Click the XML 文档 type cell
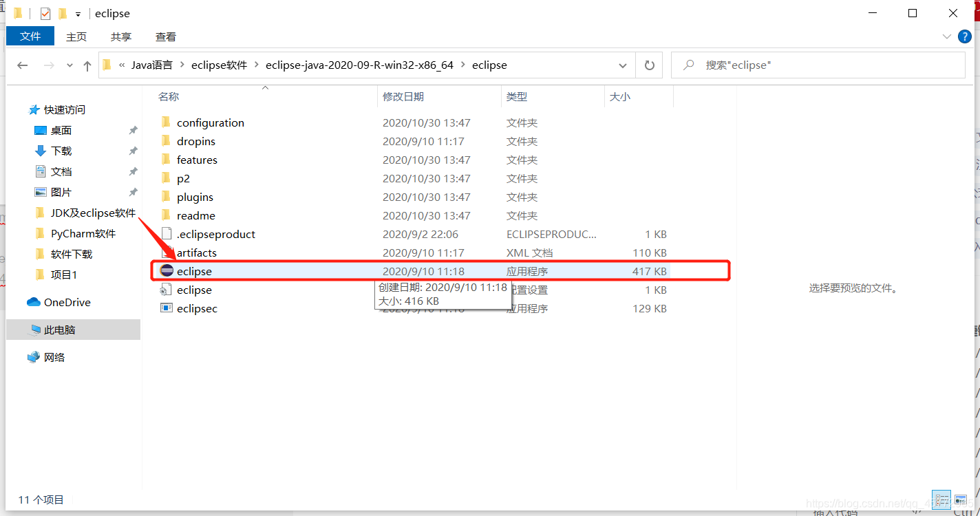Viewport: 980px width, 516px height. coord(529,252)
